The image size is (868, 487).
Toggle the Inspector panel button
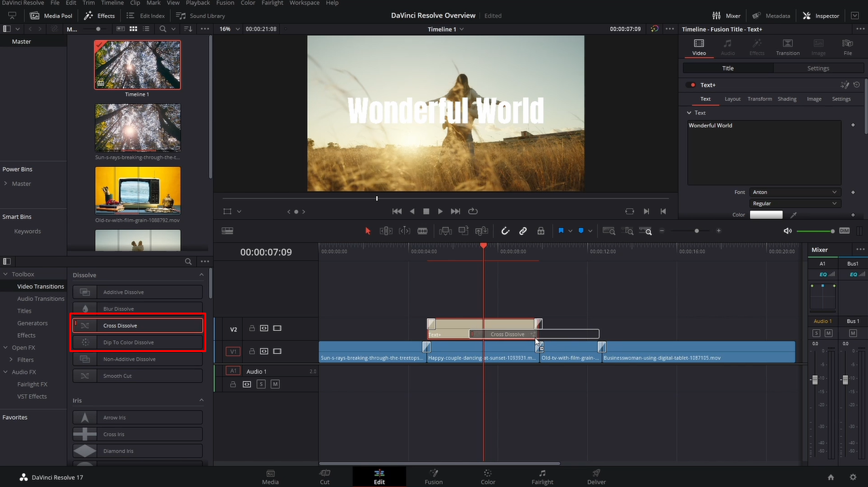point(821,16)
